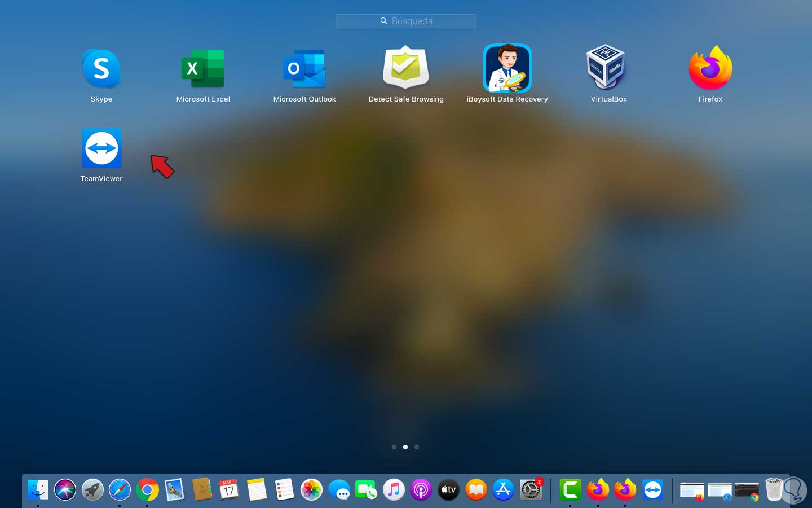Click the Launchpad rocket Dock icon
The image size is (812, 508).
(x=92, y=489)
